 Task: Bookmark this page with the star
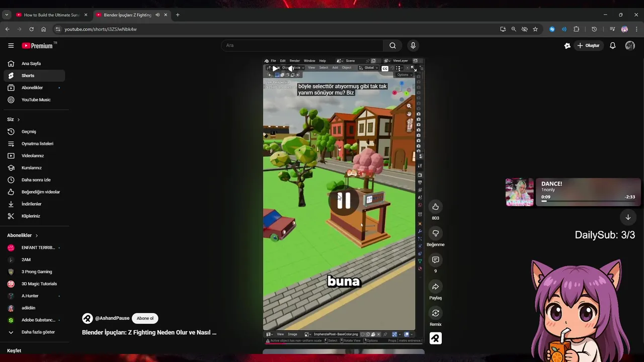535,29
